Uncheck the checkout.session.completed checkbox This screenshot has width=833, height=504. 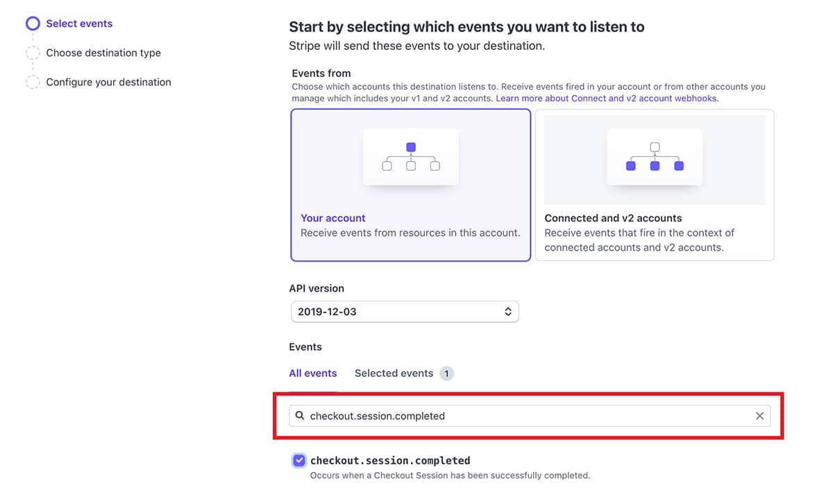click(x=298, y=460)
